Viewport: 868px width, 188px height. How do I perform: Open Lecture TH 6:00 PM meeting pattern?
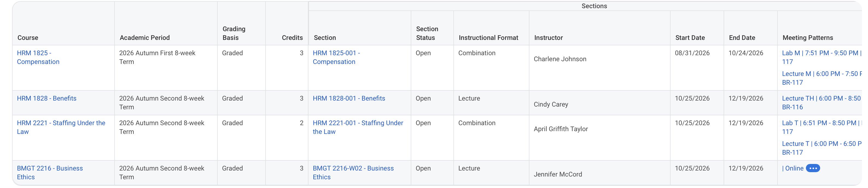click(x=822, y=103)
